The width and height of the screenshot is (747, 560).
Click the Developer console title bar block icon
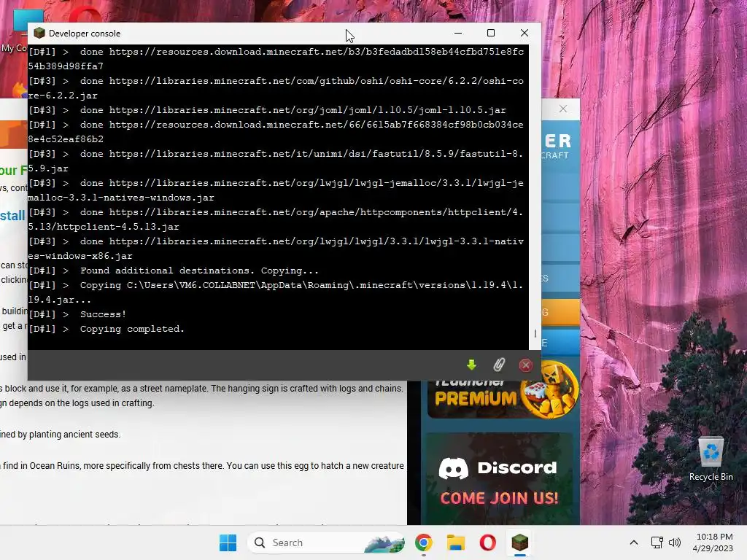tap(39, 33)
